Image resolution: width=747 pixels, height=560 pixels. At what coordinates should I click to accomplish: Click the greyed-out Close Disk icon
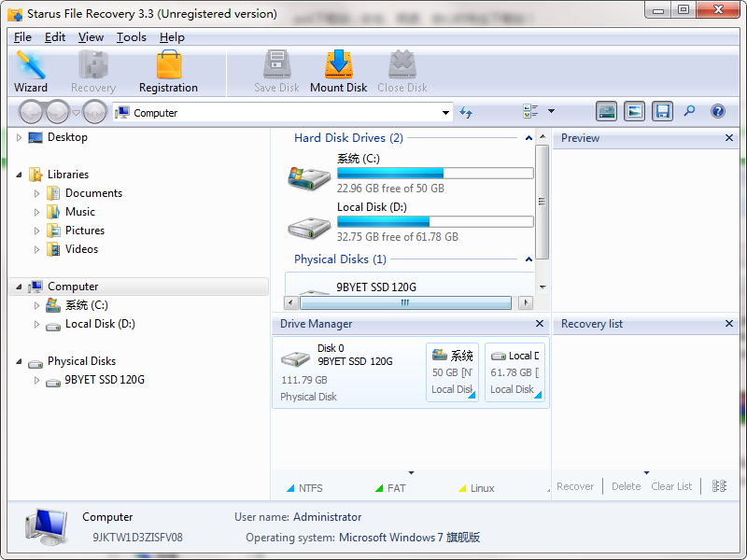pos(402,72)
